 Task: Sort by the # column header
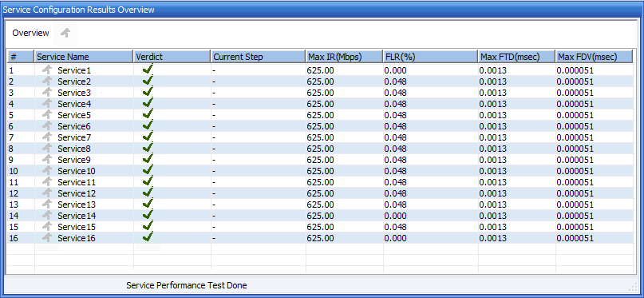[21, 57]
